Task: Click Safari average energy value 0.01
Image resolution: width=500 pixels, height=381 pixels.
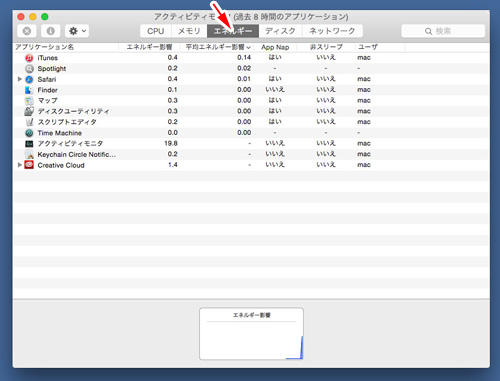Action: tap(244, 79)
